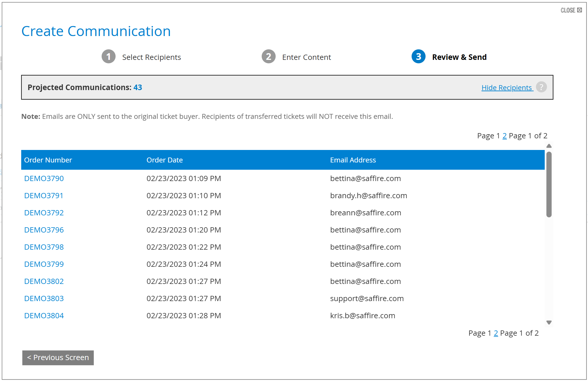Go to page 2 in top pagination

(505, 136)
